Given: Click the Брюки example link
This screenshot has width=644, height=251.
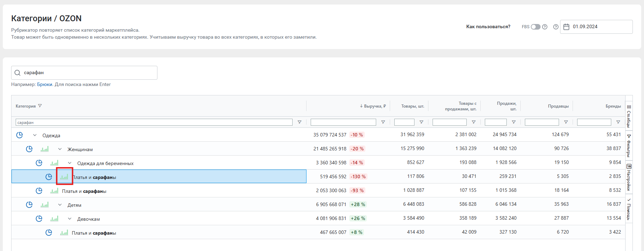Looking at the screenshot, I should pos(45,84).
